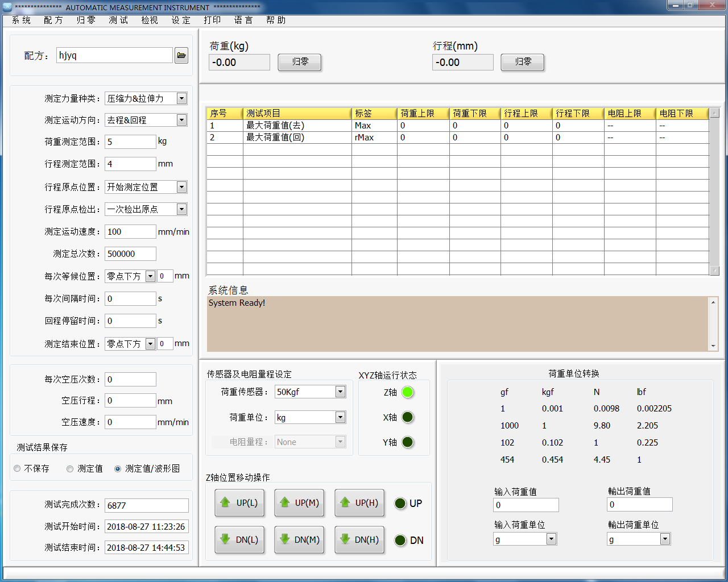Select table cell 最大荷重值(回)
Viewport: 728px width, 582px height.
[x=297, y=138]
